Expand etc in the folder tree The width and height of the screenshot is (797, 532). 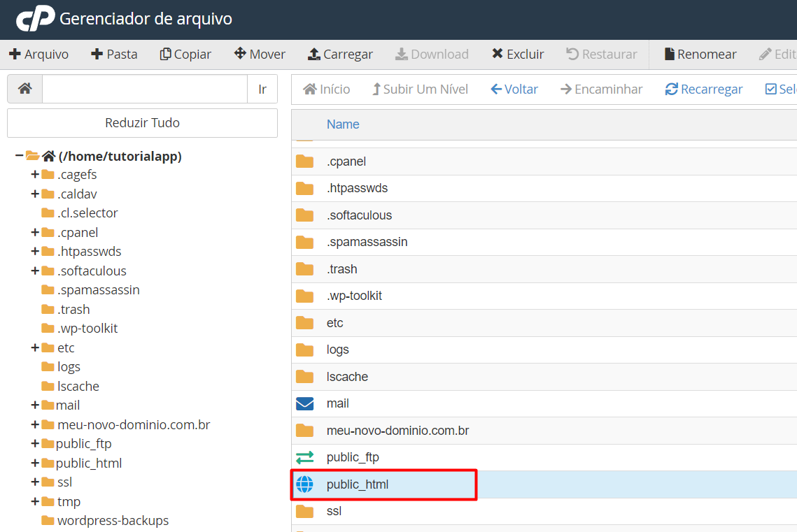35,347
